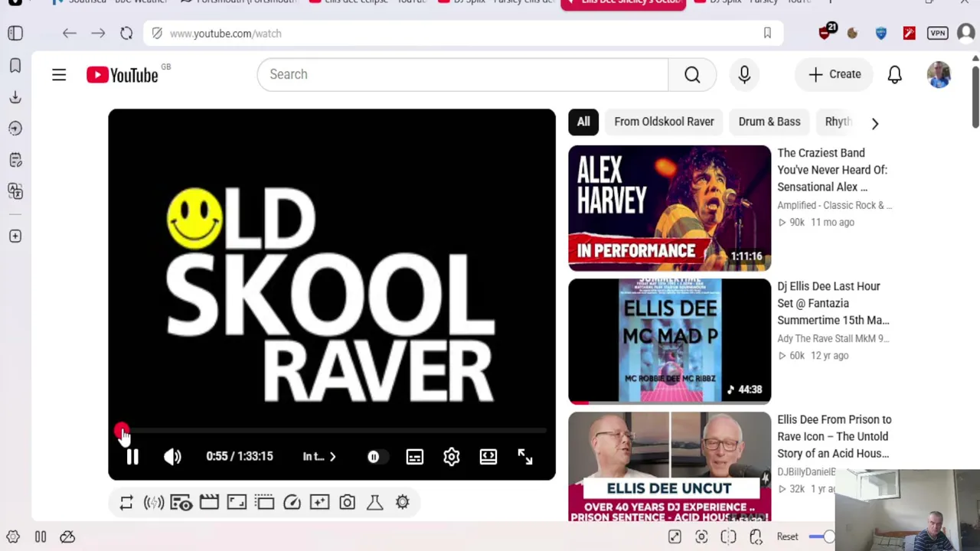Open the Ellis Dee Uncut thumbnail
The height and width of the screenshot is (551, 980).
(669, 467)
